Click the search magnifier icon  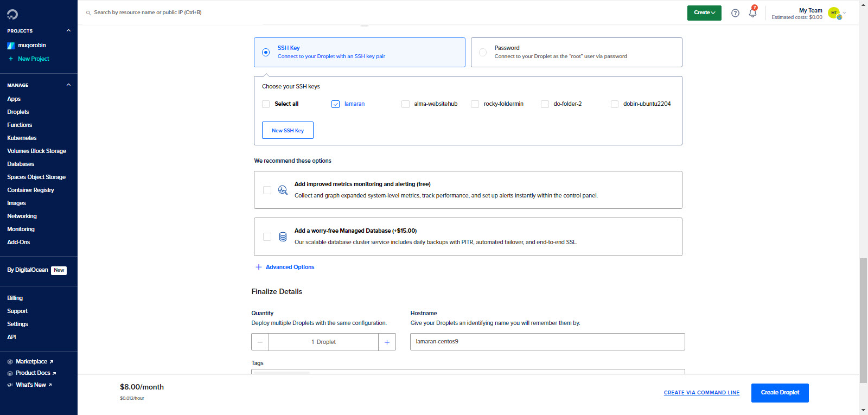click(88, 12)
